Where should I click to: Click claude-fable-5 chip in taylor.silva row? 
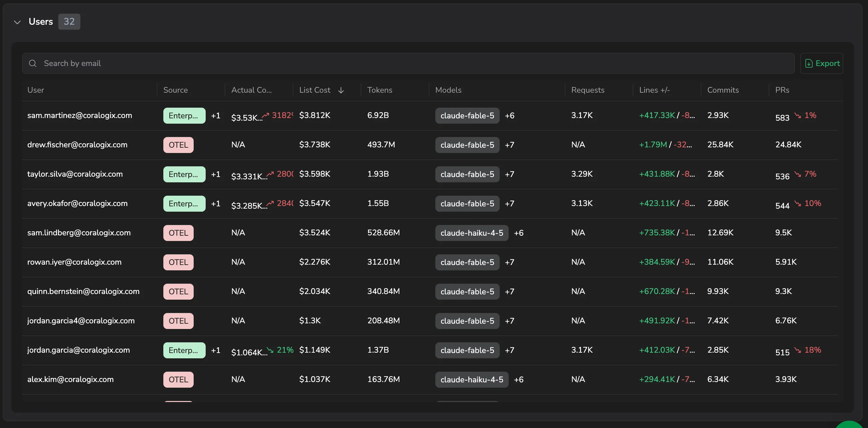(467, 174)
